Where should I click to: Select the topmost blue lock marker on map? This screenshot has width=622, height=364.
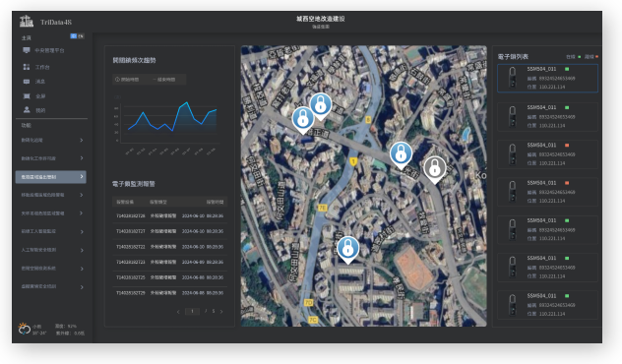[x=321, y=106]
